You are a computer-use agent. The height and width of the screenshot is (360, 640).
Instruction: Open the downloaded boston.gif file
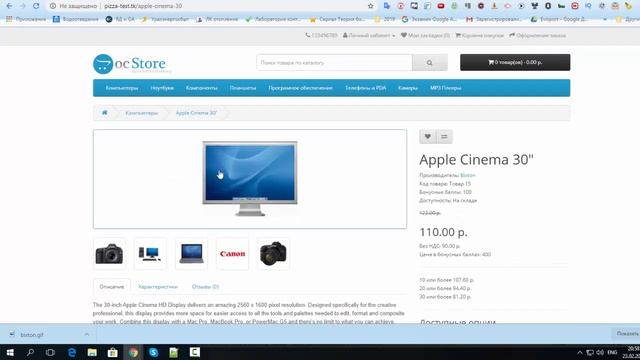(32, 335)
